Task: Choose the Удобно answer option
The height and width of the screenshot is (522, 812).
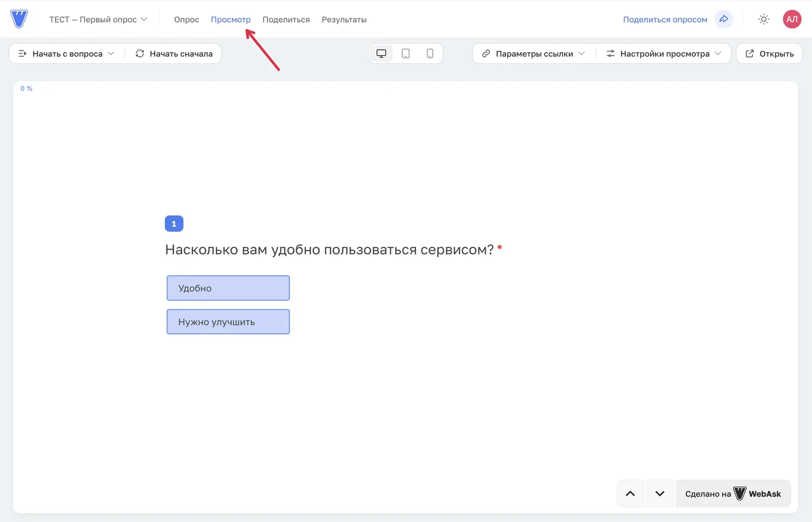Action: tap(228, 288)
